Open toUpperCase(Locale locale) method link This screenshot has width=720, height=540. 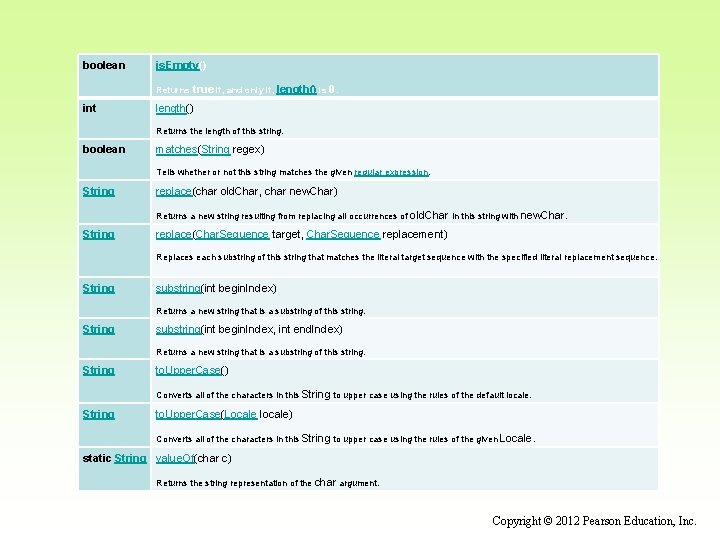(188, 415)
